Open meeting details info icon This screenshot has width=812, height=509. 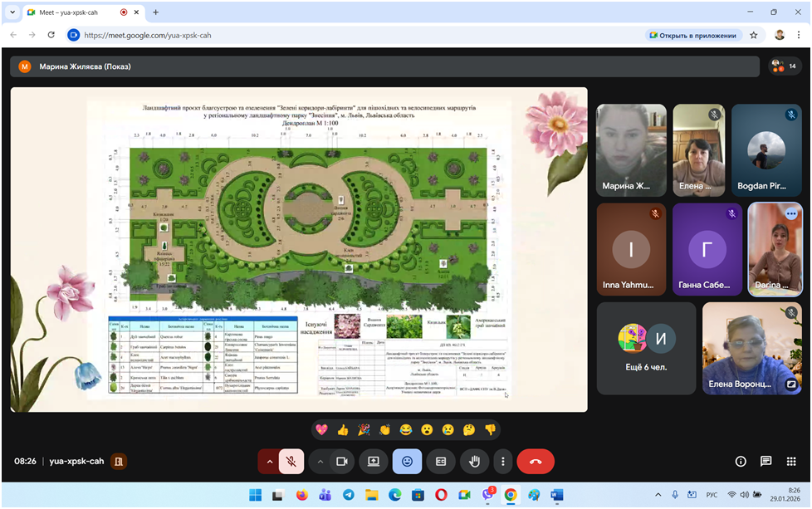coord(741,462)
